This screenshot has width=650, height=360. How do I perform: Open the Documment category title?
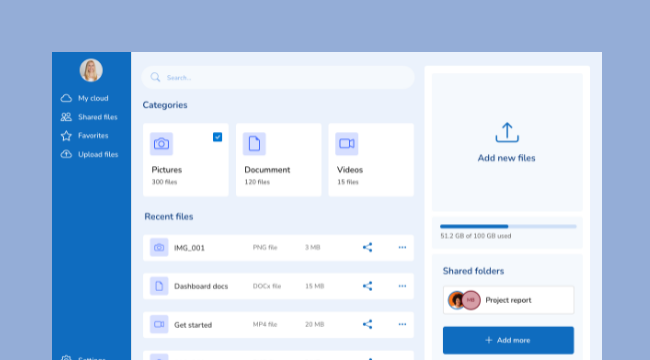click(267, 170)
